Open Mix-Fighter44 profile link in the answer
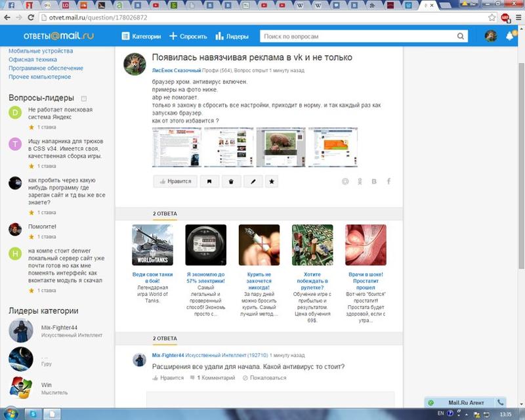 tap(168, 355)
